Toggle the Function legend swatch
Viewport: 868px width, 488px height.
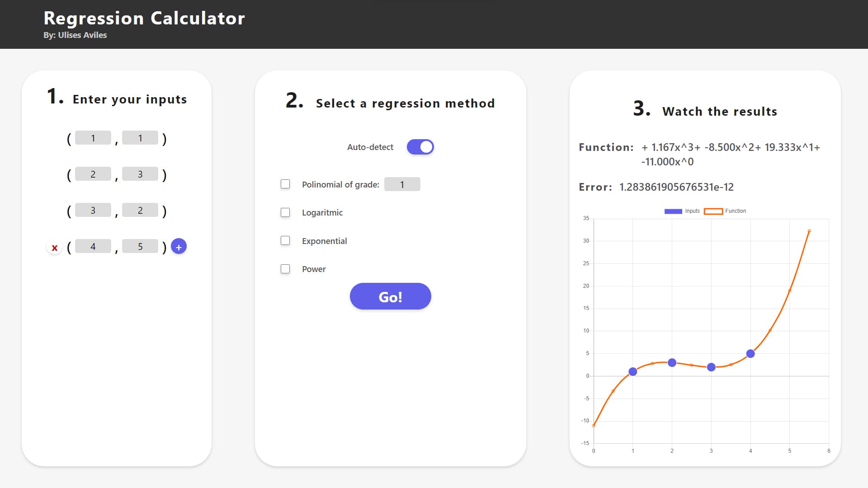[713, 211]
